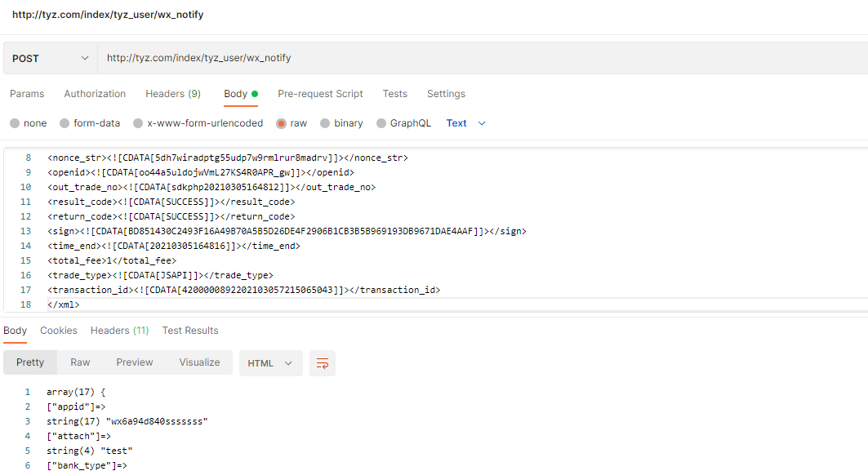
Task: Click the request URL input field
Action: click(x=482, y=59)
